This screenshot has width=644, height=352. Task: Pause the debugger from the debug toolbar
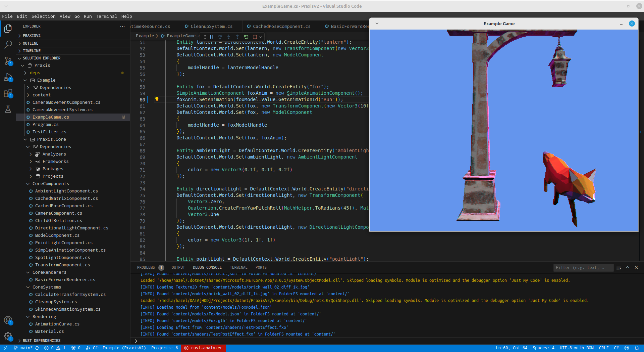coord(211,37)
